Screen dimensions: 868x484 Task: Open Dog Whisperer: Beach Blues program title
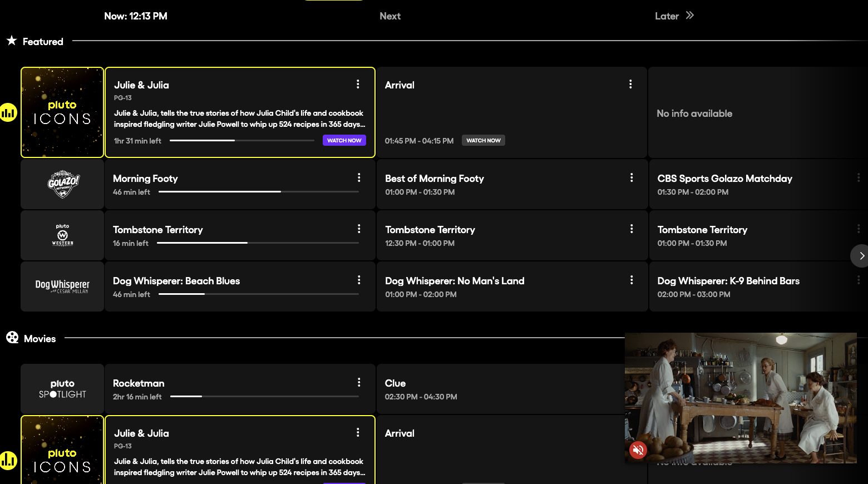point(176,281)
